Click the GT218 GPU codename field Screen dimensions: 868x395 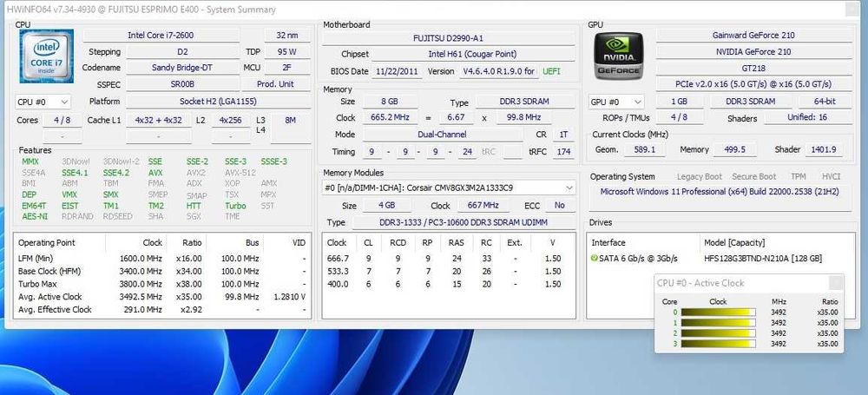click(753, 68)
